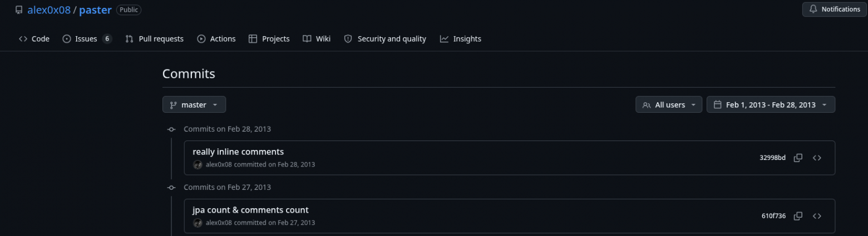The image size is (868, 236).
Task: Click alex0x08 avatar on Feb 27 commit
Action: (x=198, y=223)
